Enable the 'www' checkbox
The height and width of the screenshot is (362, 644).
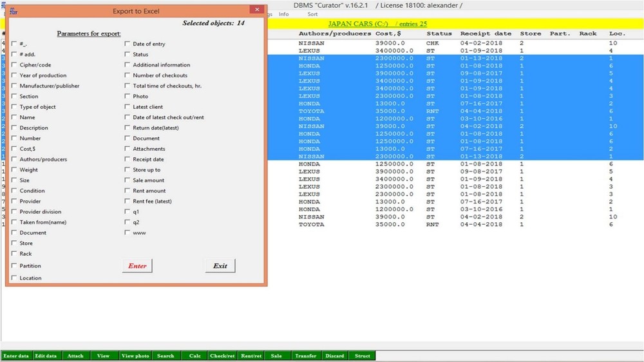click(x=128, y=233)
